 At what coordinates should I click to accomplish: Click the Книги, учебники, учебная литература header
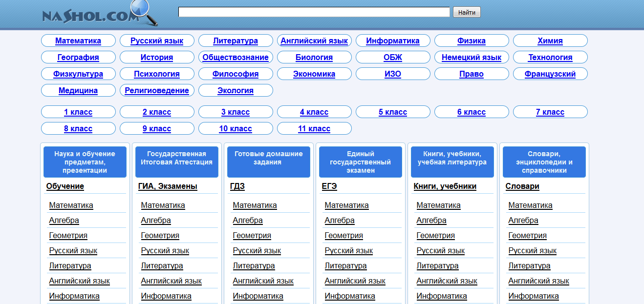(x=452, y=162)
